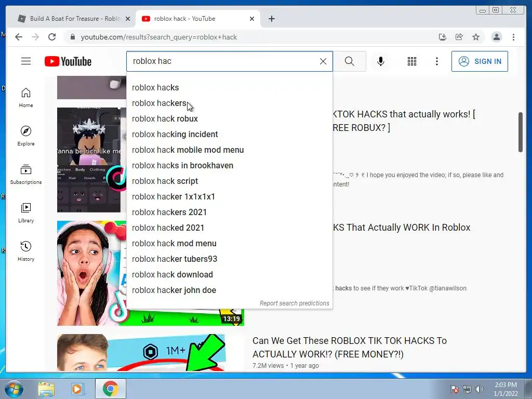Open Explore in the sidebar
This screenshot has width=532, height=399.
tap(26, 136)
